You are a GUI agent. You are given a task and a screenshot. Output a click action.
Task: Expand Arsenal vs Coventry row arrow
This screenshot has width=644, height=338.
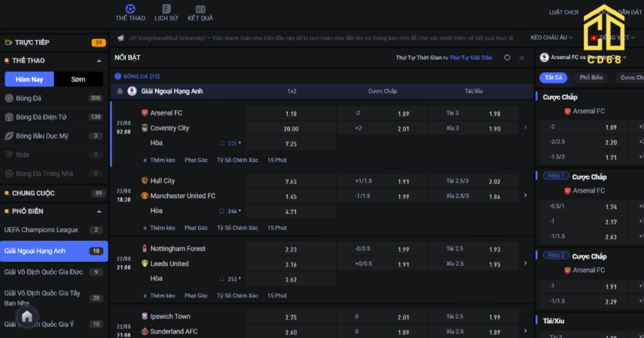pos(525,128)
